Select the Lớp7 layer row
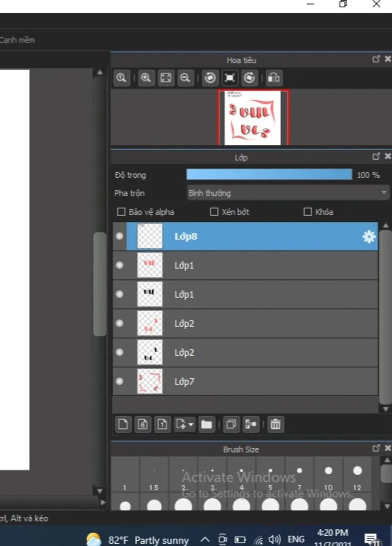The image size is (392, 546). click(245, 381)
